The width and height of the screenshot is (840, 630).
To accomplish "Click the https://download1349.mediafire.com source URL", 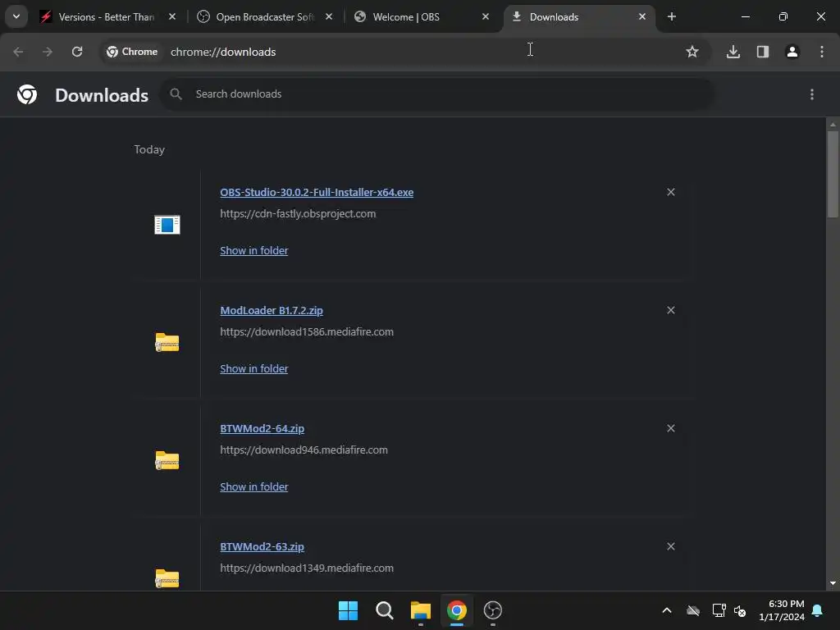I will [x=307, y=568].
